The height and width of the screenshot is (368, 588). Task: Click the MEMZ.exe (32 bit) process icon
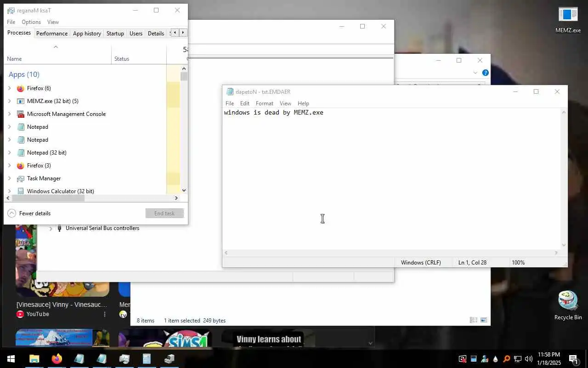[x=20, y=101]
